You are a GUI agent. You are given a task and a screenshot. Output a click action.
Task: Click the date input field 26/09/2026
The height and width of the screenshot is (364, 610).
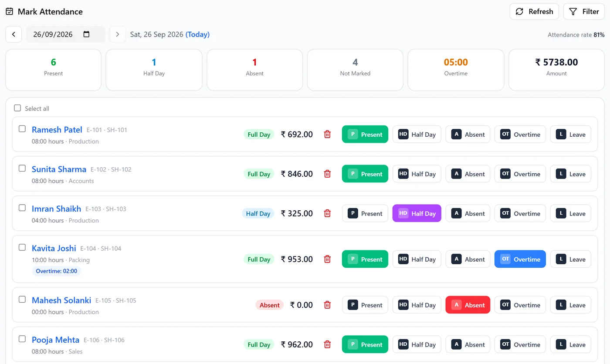(65, 34)
